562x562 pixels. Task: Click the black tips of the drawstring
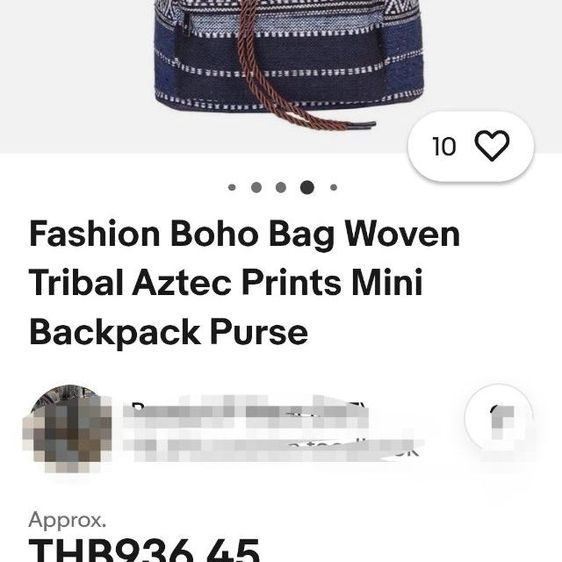(x=363, y=125)
